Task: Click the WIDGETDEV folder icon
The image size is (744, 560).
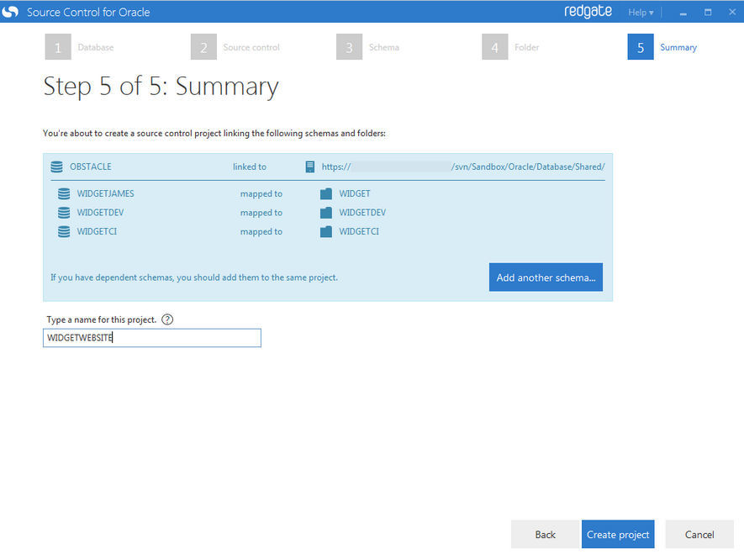Action: pyautogui.click(x=326, y=213)
